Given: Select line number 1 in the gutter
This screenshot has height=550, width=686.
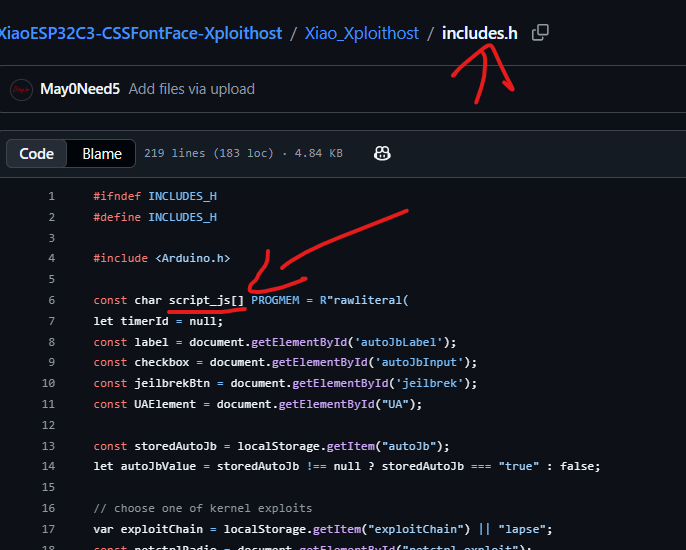Looking at the screenshot, I should pyautogui.click(x=52, y=196).
